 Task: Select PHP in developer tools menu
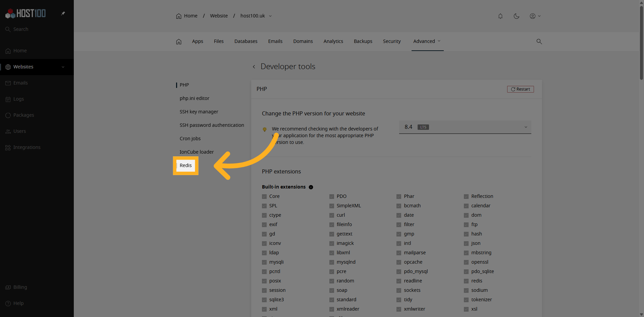[x=184, y=85]
